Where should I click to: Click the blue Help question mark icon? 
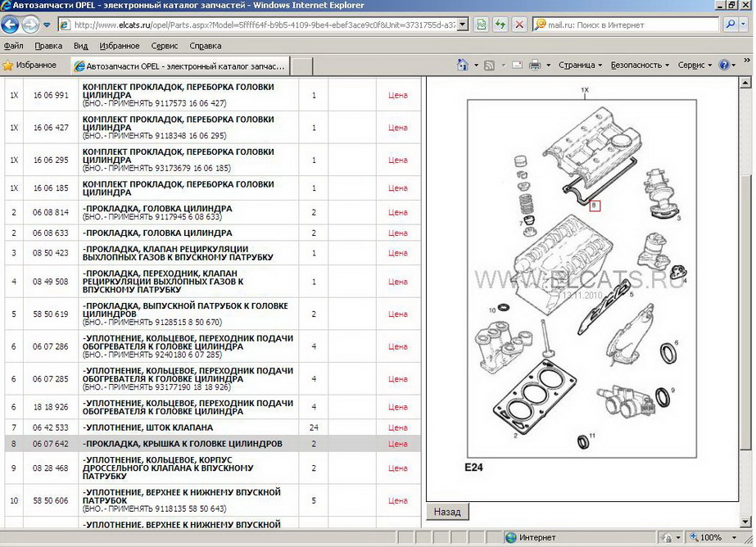click(x=724, y=65)
